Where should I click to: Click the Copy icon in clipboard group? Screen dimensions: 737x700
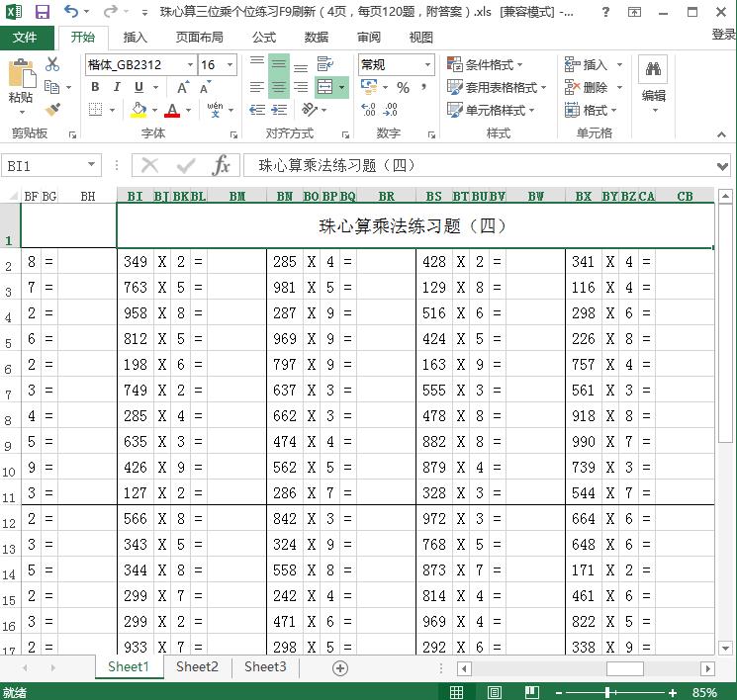[x=51, y=87]
